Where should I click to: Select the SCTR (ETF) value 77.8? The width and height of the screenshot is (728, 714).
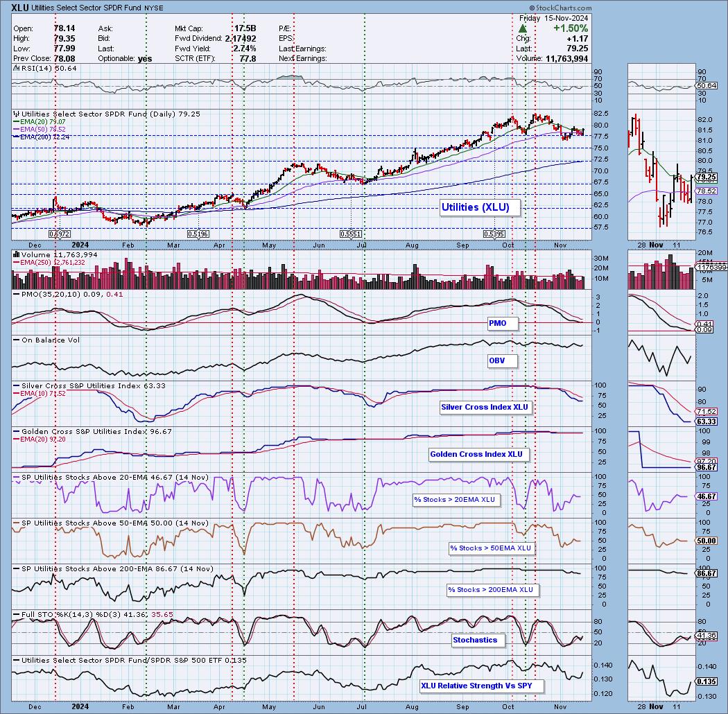(x=248, y=58)
